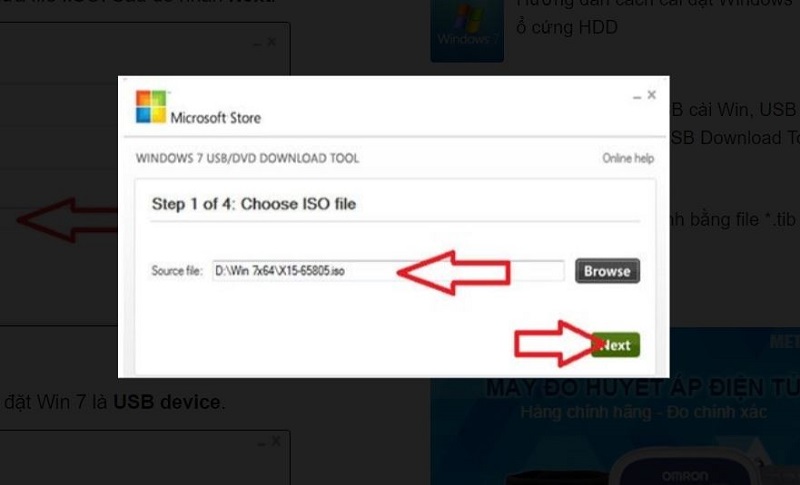The height and width of the screenshot is (485, 800).
Task: Click the green Next button
Action: tap(615, 345)
